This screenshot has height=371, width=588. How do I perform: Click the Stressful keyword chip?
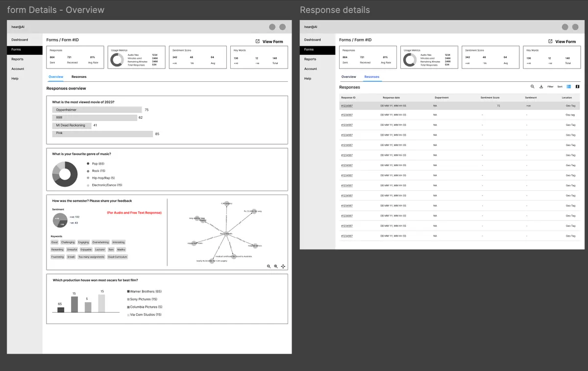(x=72, y=249)
